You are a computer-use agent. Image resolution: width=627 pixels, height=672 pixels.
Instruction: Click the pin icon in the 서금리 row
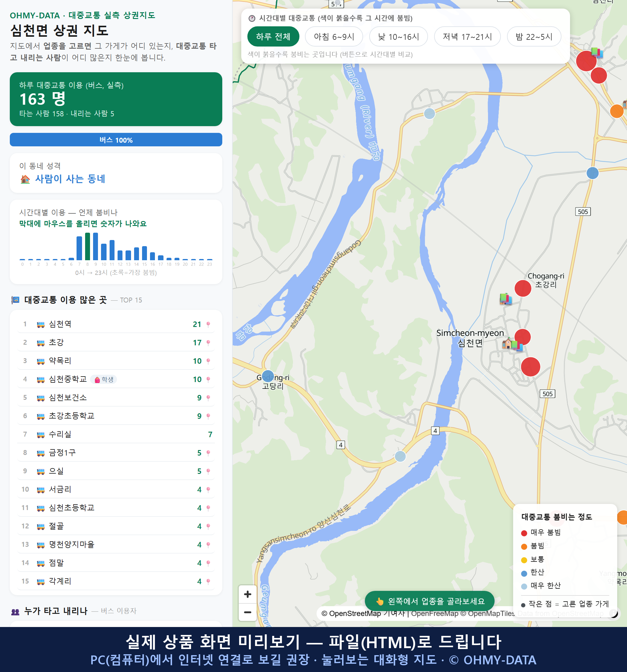(x=208, y=490)
